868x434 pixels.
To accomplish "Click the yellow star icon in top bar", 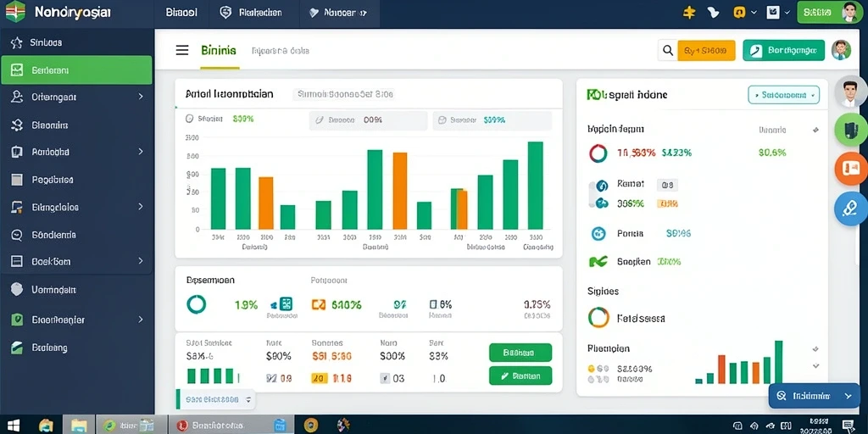I will (688, 12).
